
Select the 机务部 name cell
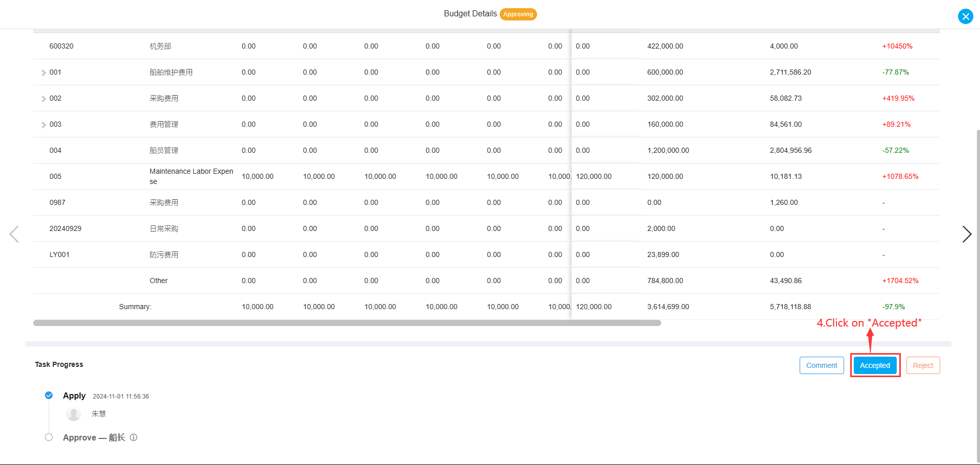160,46
